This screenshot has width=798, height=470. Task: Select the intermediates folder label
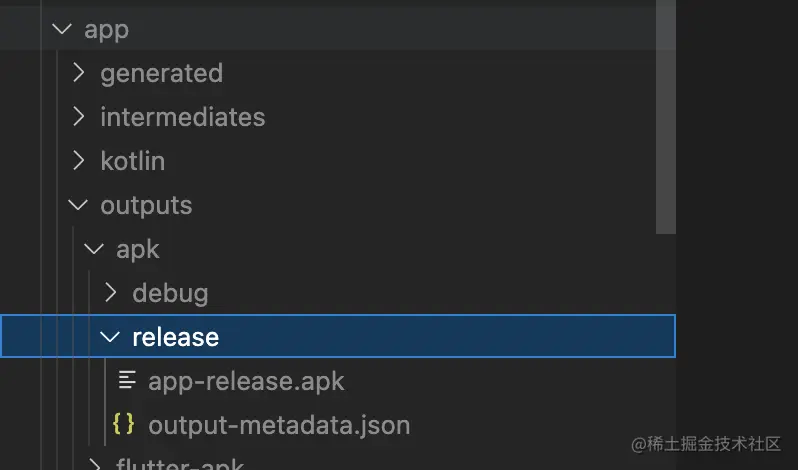point(183,117)
